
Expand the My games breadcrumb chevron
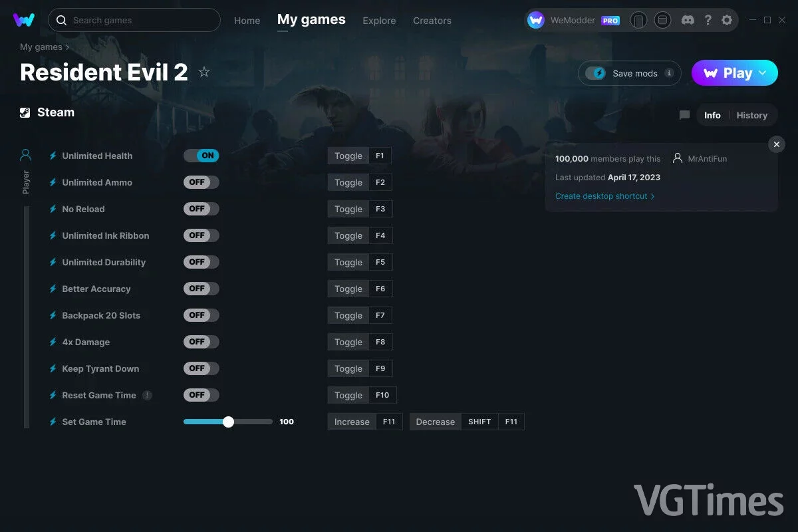[x=67, y=47]
